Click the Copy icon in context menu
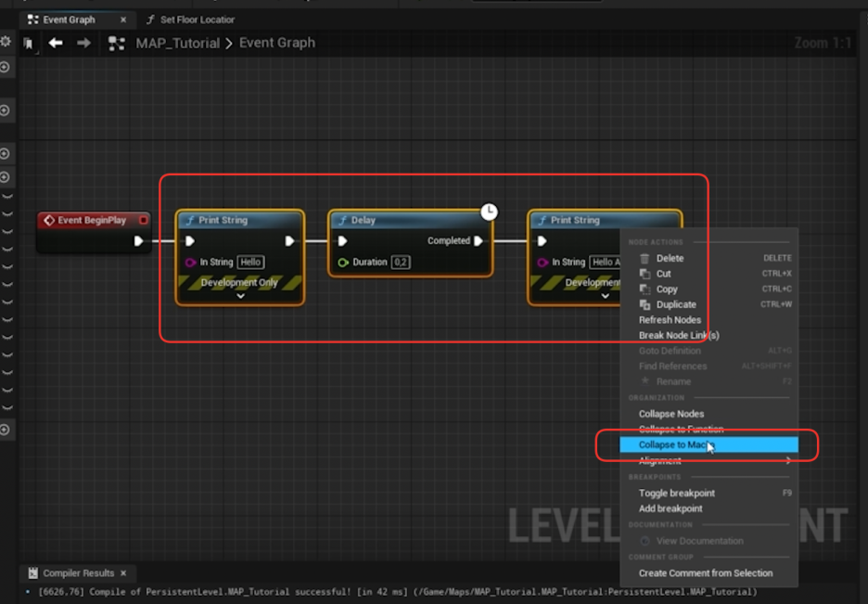This screenshot has height=604, width=868. (x=645, y=289)
